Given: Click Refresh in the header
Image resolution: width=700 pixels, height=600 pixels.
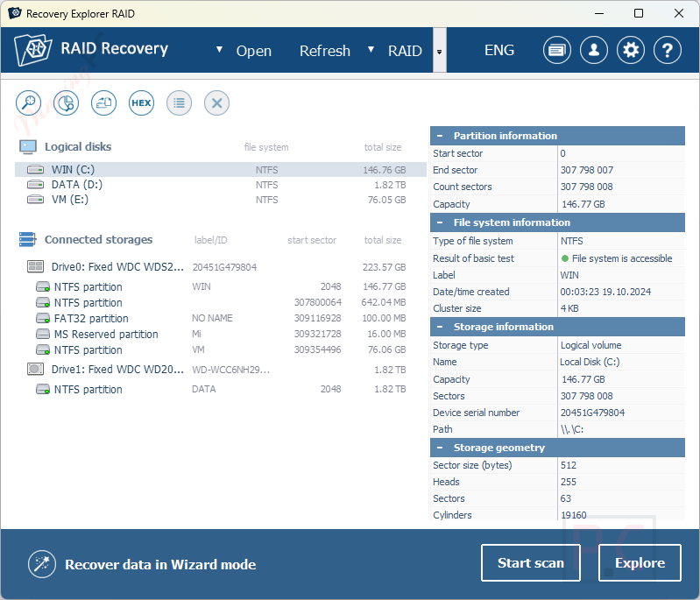Looking at the screenshot, I should tap(324, 51).
